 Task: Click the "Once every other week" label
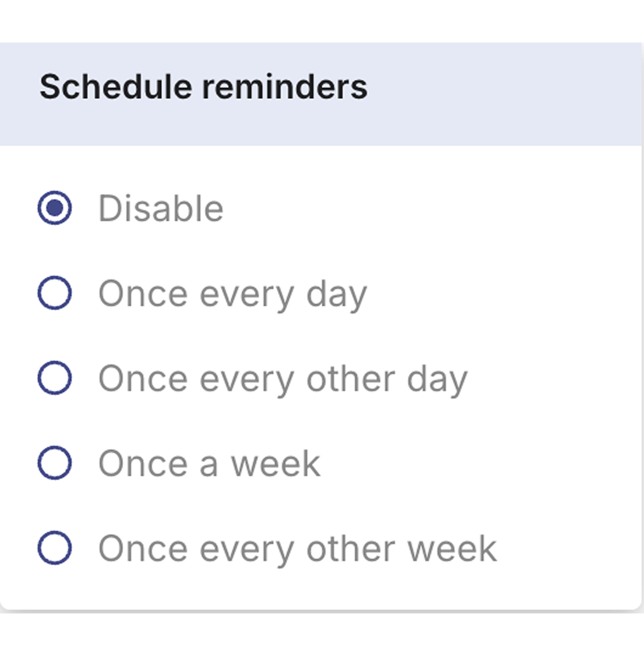297,549
